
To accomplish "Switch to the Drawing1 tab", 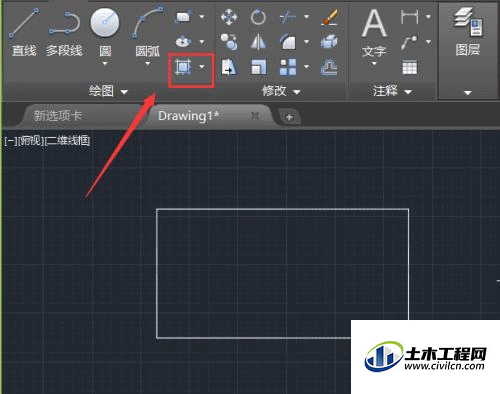I will click(x=188, y=116).
